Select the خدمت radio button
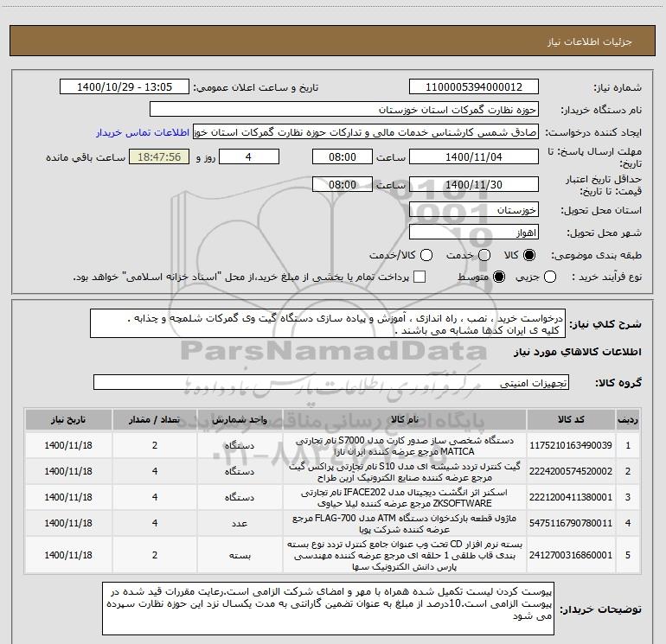The height and width of the screenshot is (644, 666). (x=484, y=255)
